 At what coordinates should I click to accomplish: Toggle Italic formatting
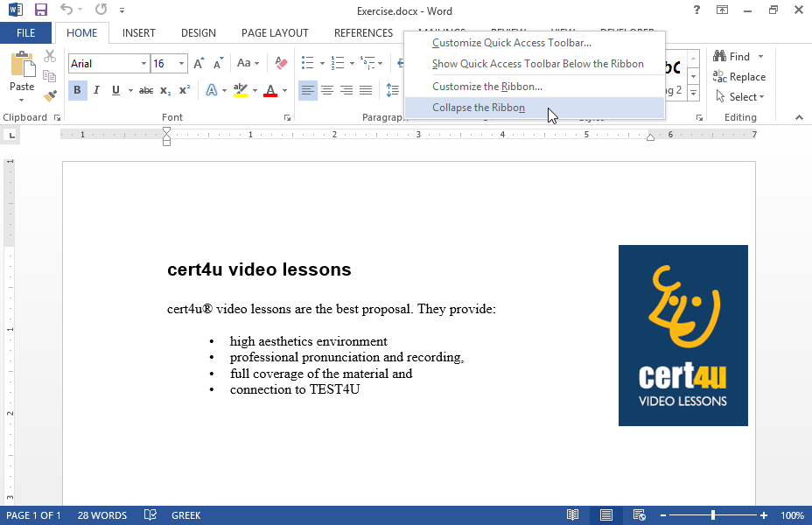[96, 91]
